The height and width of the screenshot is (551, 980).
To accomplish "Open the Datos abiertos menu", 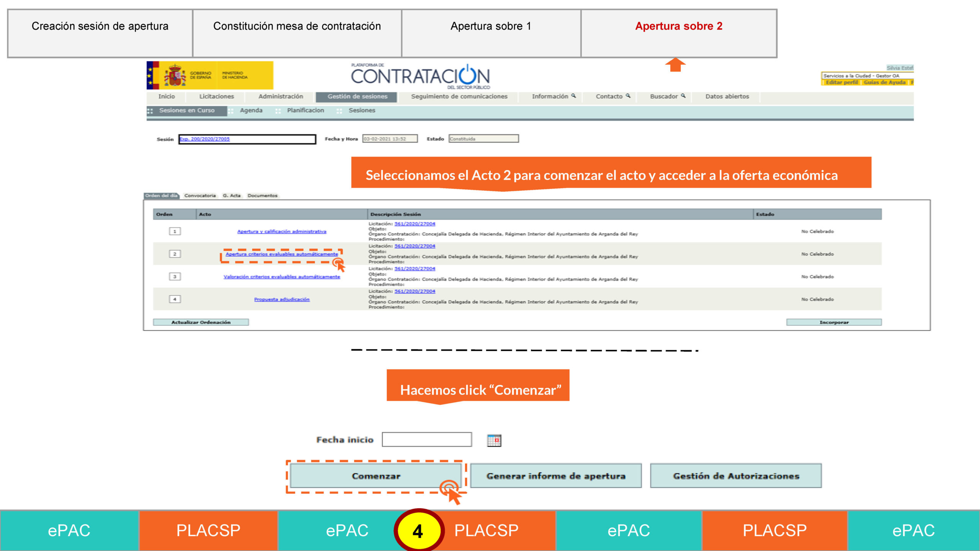I will [x=727, y=96].
